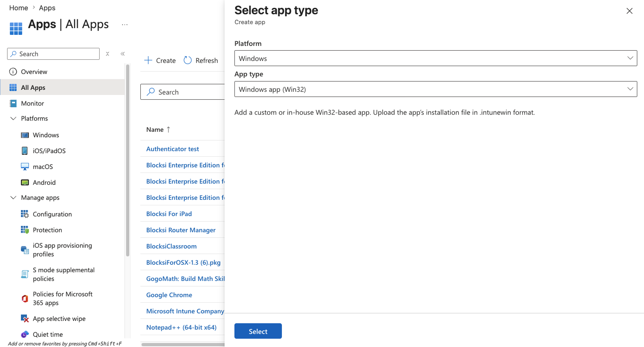Click the App selective wipe icon
The image size is (644, 347).
coord(25,319)
